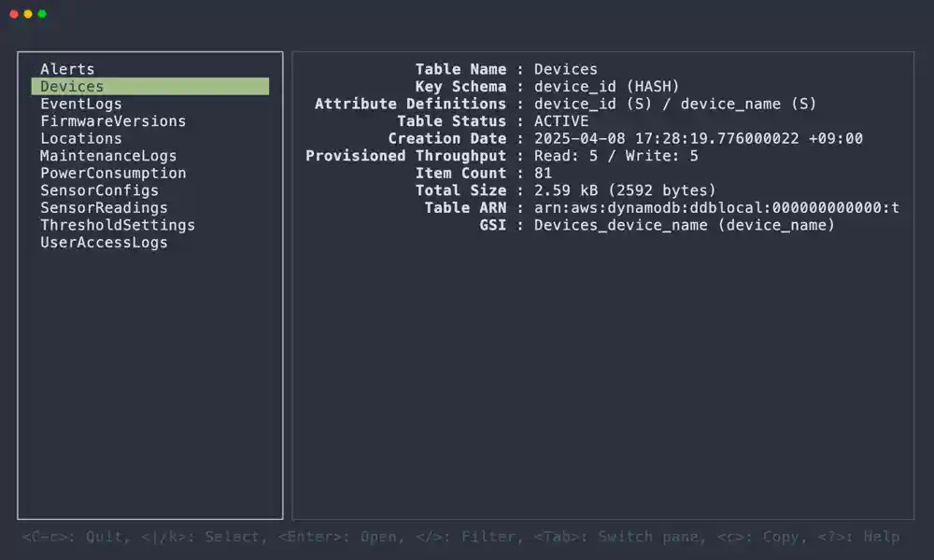Click the Table ARN value
Screen dimensions: 934x560
click(716, 208)
